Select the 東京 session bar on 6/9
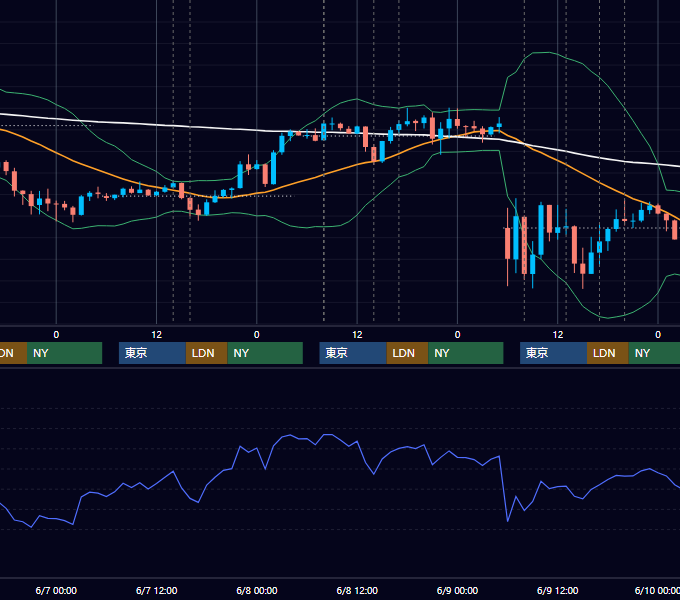The height and width of the screenshot is (600, 680). tap(553, 353)
